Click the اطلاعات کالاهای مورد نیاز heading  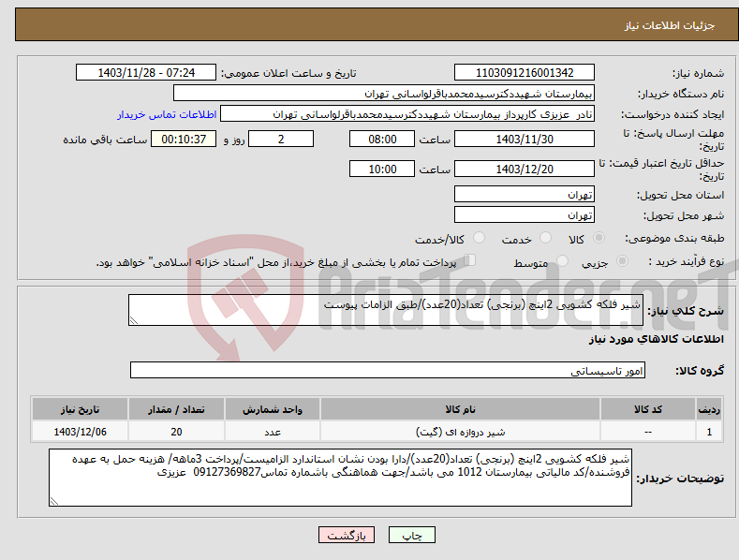pos(656,339)
